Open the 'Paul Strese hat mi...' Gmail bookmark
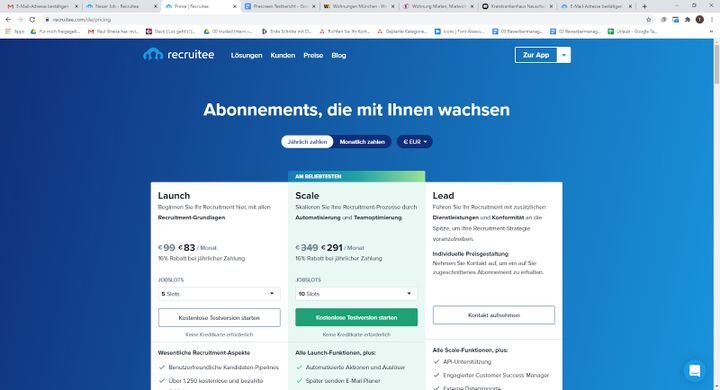This screenshot has width=720, height=390. [x=113, y=31]
